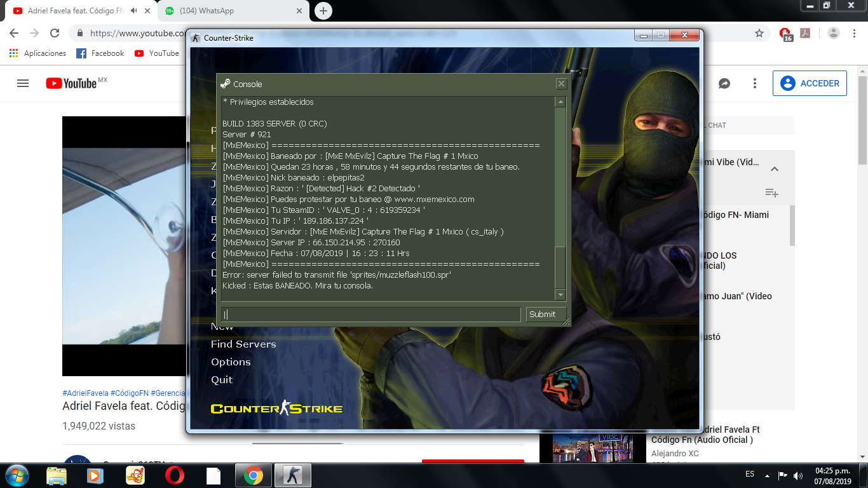Go back in Chrome browser

point(14,33)
